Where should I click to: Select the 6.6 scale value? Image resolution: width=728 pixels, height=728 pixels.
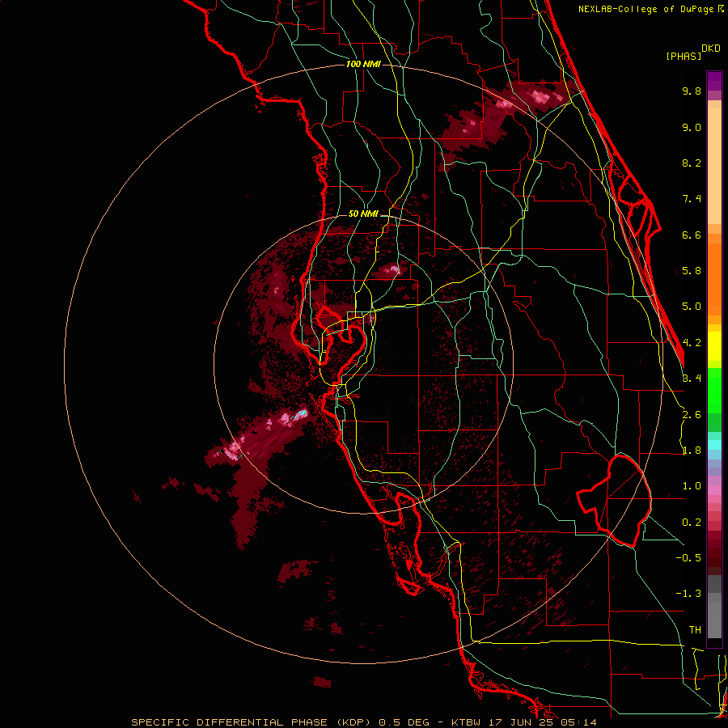pos(692,235)
